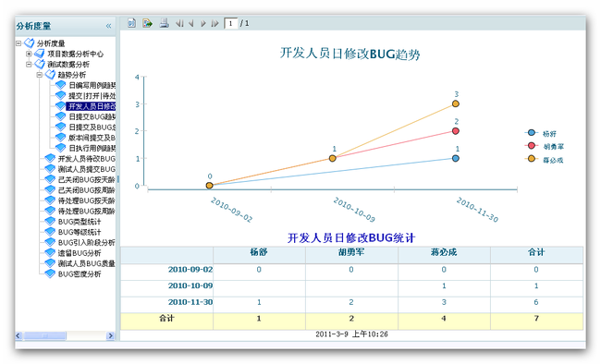Collapse the root 分析度量 tree node
This screenshot has width=601, height=364.
18,43
